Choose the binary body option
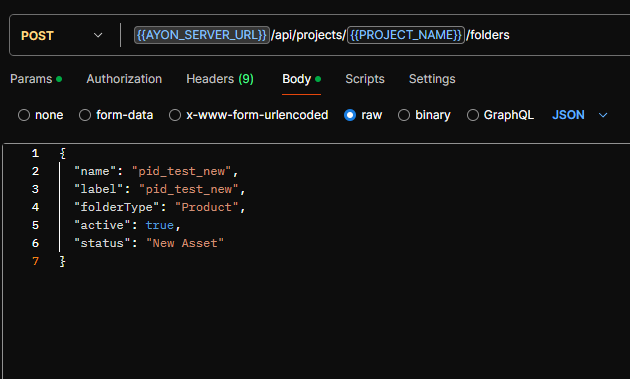630x379 pixels. (x=404, y=115)
